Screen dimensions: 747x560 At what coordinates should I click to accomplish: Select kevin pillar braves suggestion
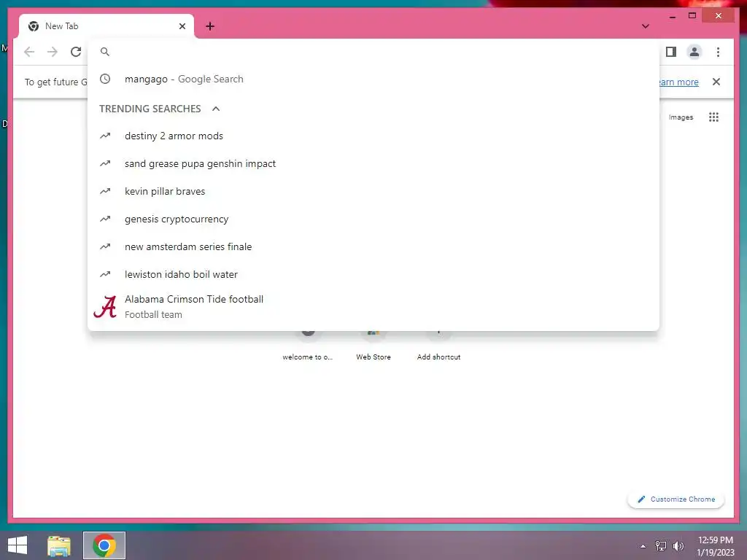[x=373, y=192]
